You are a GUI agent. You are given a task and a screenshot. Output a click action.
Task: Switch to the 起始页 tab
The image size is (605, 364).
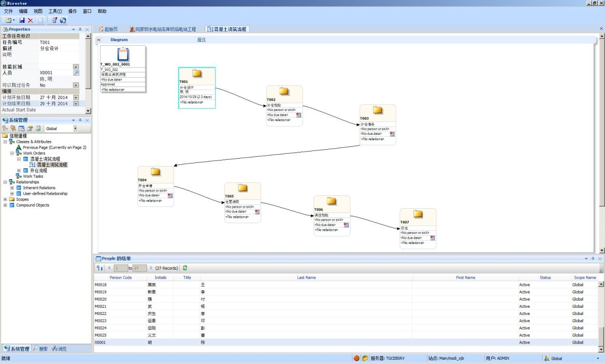point(108,30)
